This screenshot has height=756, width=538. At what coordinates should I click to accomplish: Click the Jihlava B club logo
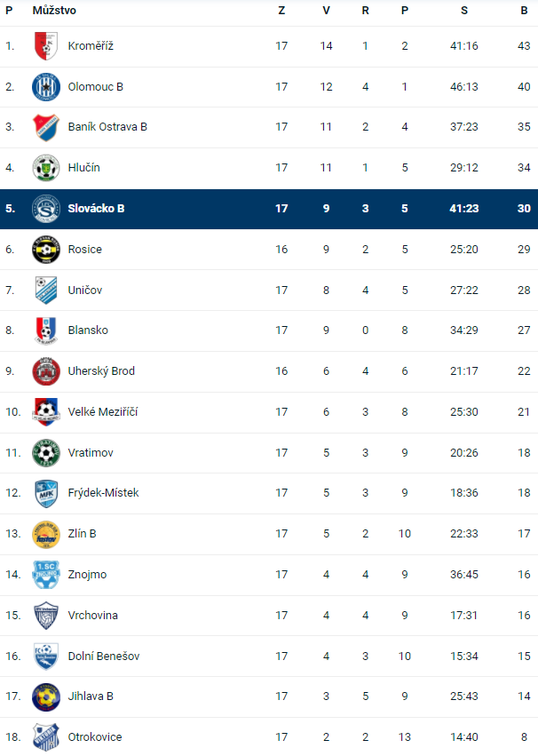(x=45, y=696)
